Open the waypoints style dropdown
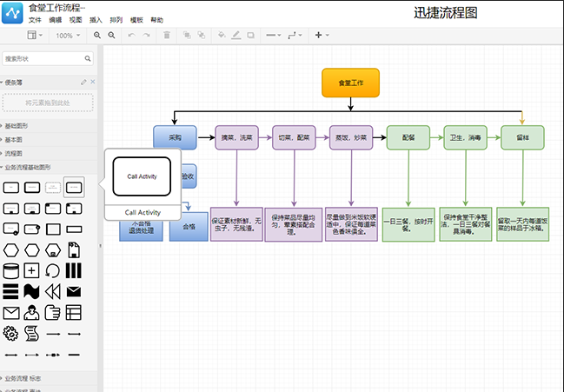Screen dimensions: 564x392 (295, 36)
